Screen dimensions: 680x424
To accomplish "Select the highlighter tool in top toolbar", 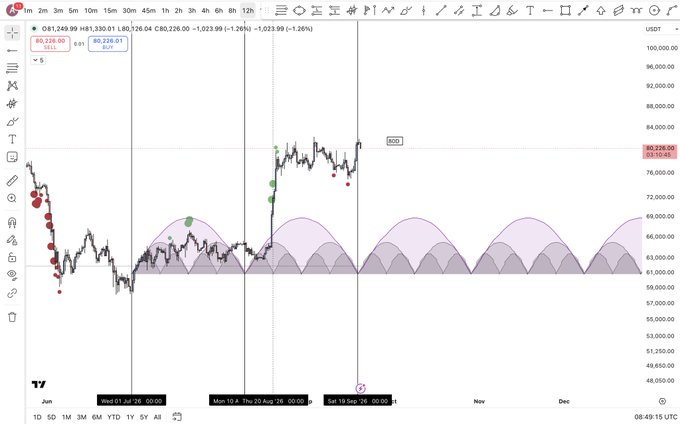I will pos(512,10).
